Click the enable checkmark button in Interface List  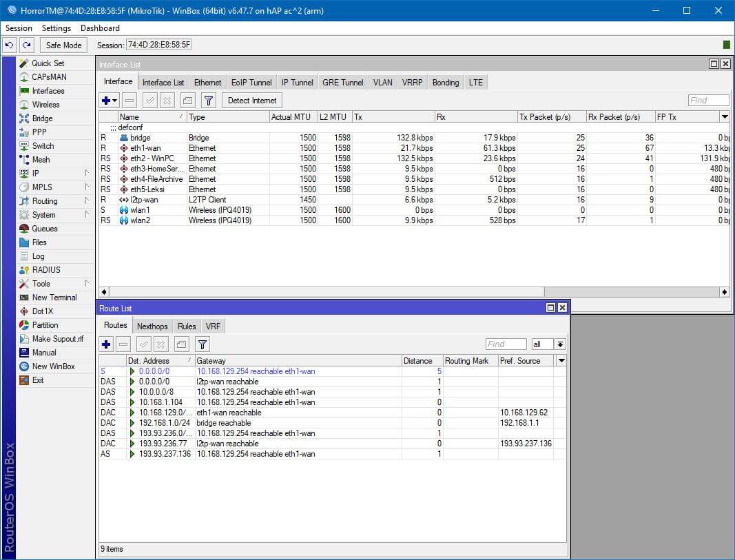[150, 101]
